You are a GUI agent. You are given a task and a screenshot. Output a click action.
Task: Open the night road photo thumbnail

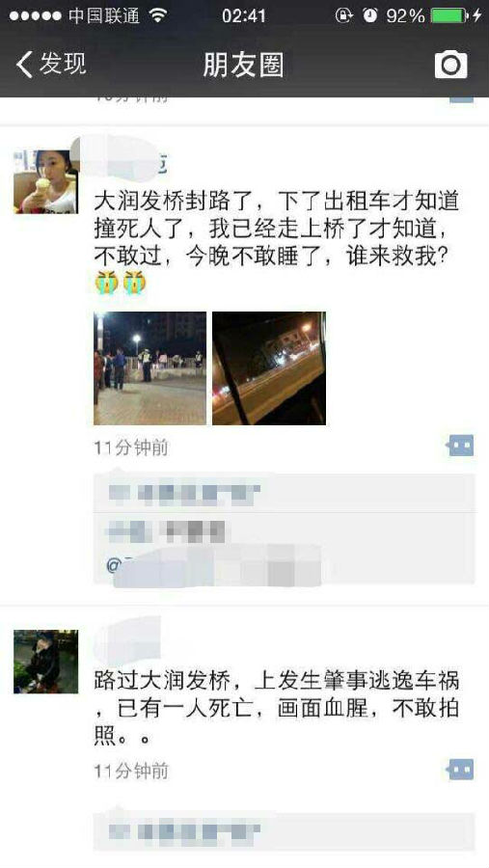[x=269, y=368]
